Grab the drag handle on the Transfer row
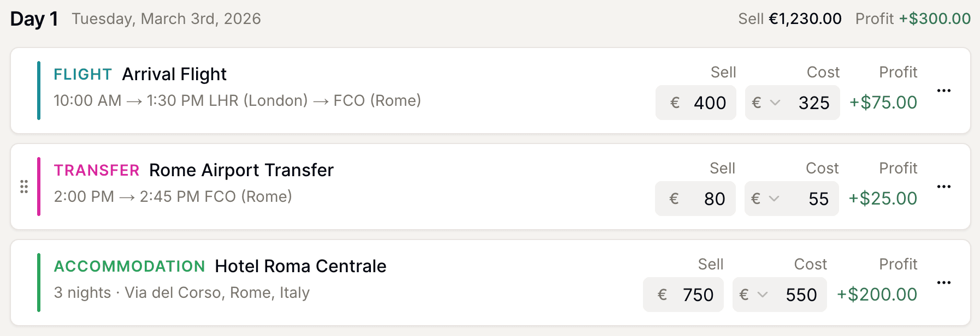This screenshot has width=980, height=336. pyautogui.click(x=24, y=186)
